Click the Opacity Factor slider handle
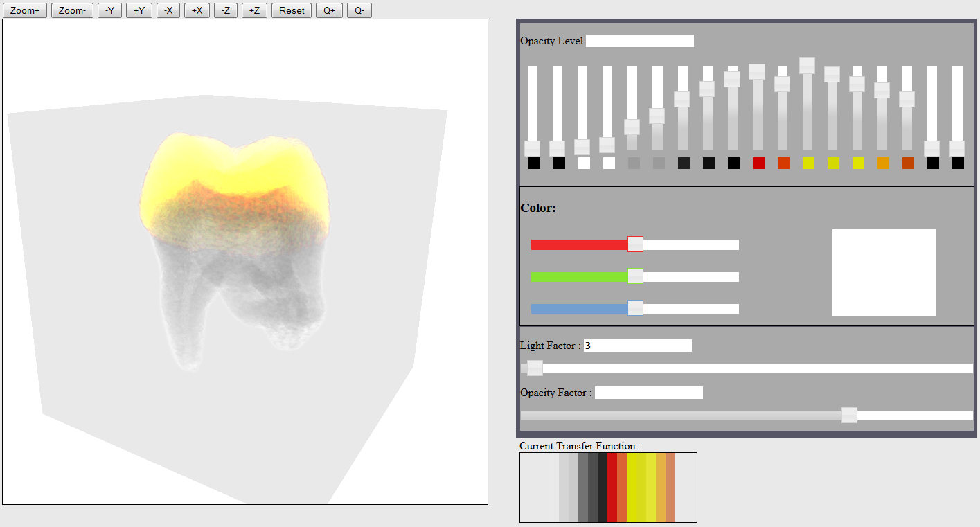This screenshot has height=527, width=980. tap(849, 415)
